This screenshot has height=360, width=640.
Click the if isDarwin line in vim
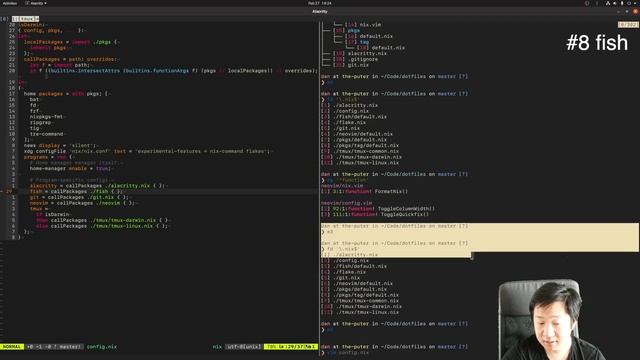(x=53, y=214)
